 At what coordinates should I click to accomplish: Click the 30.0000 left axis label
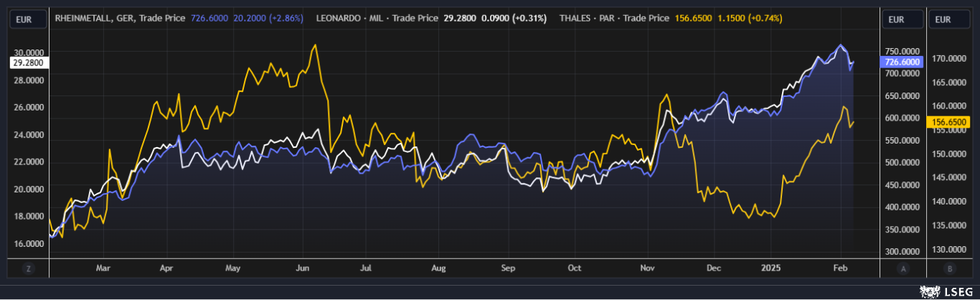[x=29, y=52]
